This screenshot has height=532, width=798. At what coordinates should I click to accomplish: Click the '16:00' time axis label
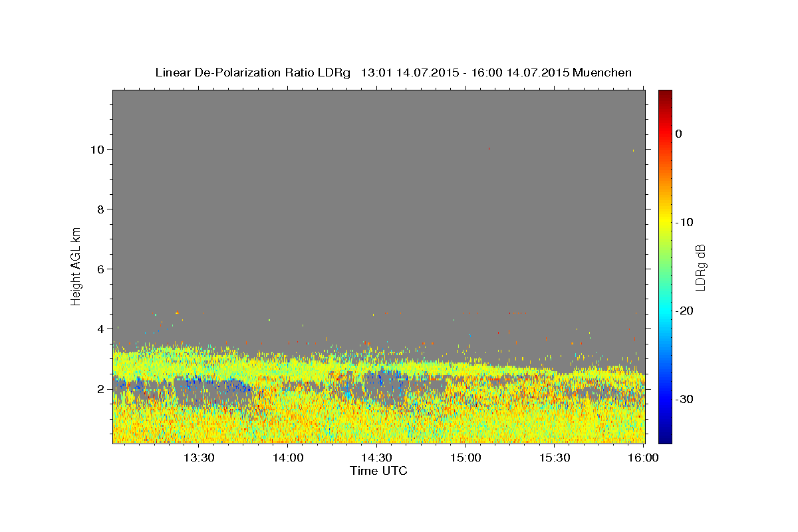(x=643, y=458)
